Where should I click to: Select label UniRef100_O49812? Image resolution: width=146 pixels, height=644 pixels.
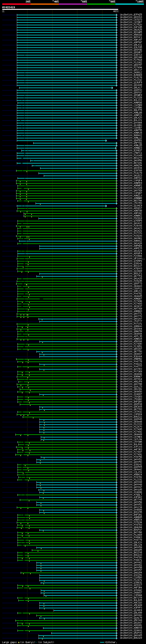[x=131, y=72]
